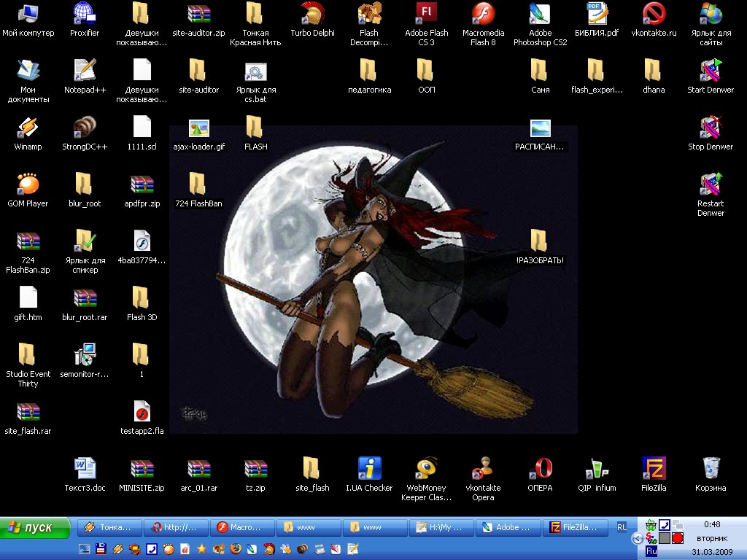This screenshot has width=747, height=560.
Task: Select the РАСПИСАН... image file
Action: pyautogui.click(x=541, y=133)
